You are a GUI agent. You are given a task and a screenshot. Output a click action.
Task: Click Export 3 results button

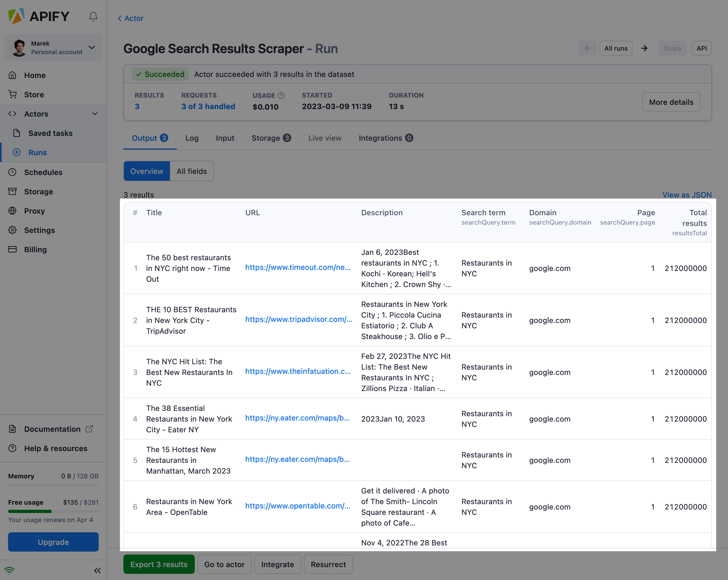(159, 564)
